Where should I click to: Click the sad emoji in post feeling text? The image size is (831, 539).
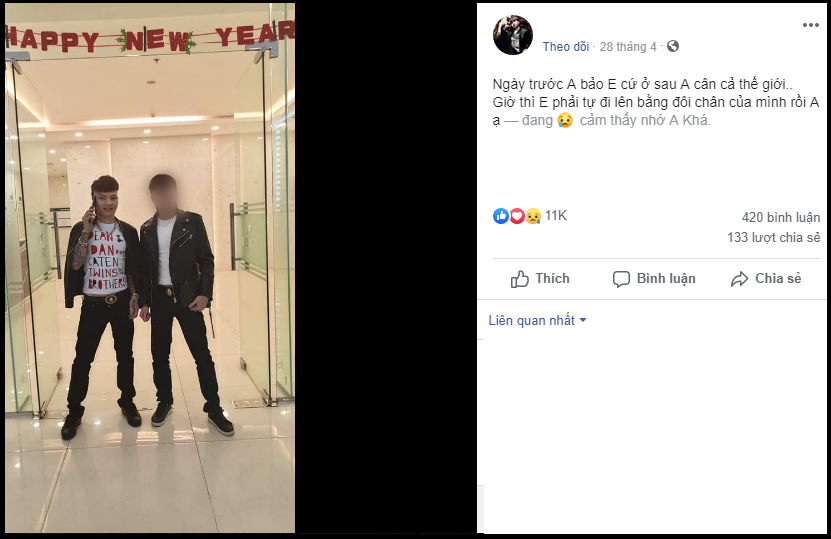[x=565, y=120]
